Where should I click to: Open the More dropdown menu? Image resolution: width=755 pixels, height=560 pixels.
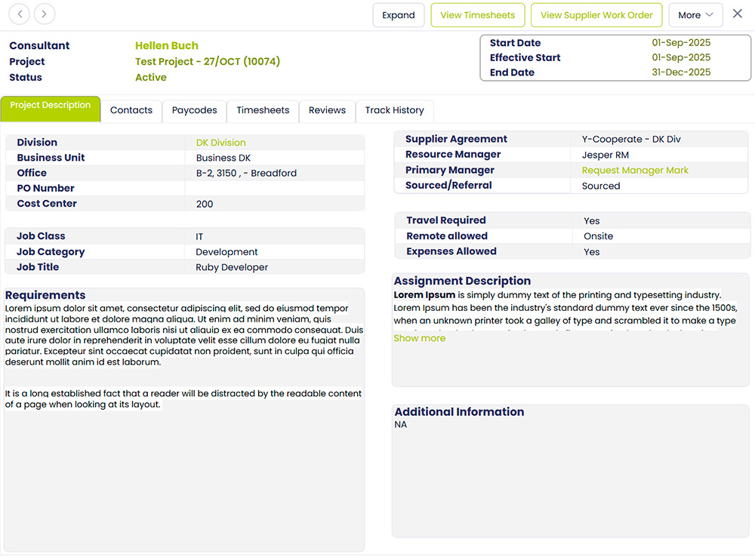coord(695,15)
